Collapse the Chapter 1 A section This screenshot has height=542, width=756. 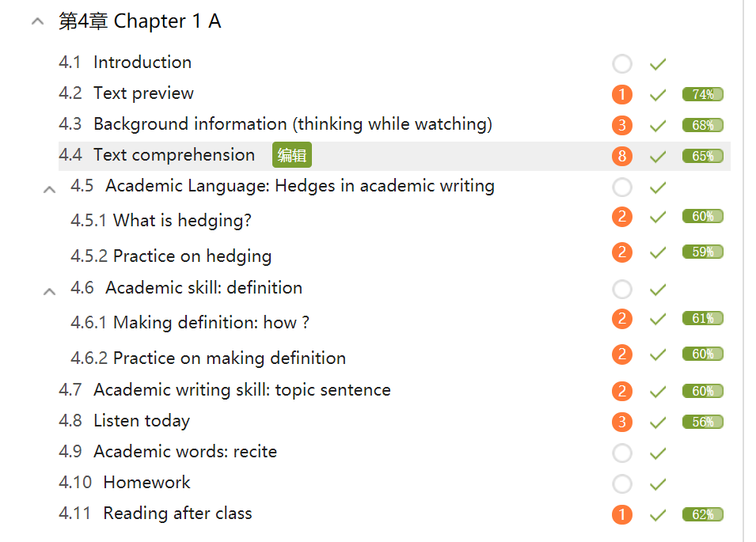click(37, 22)
